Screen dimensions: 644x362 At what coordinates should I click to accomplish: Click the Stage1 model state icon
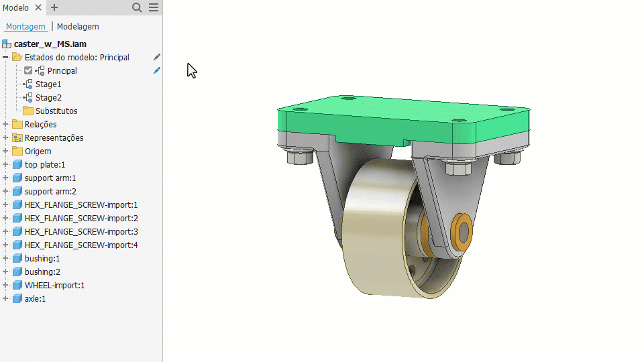click(28, 84)
